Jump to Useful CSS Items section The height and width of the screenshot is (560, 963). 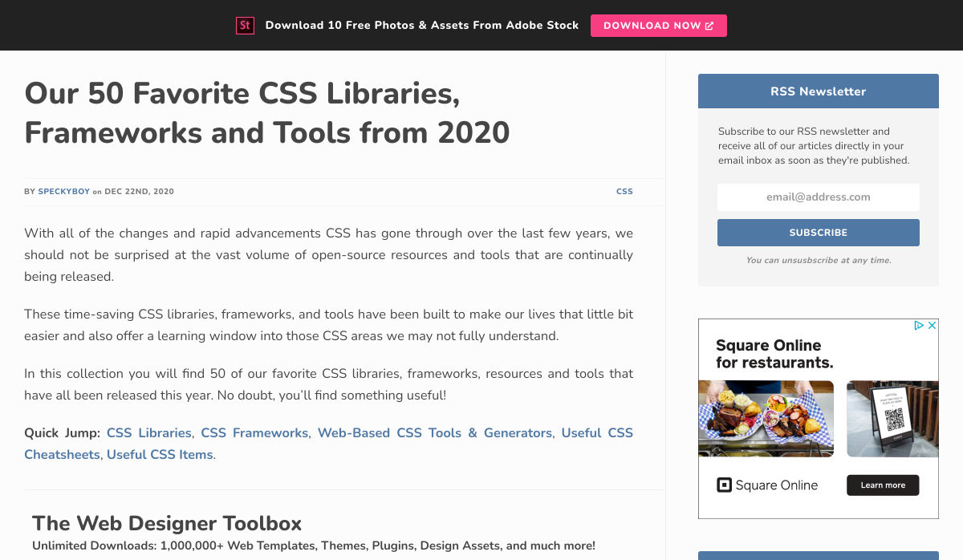[x=160, y=455]
